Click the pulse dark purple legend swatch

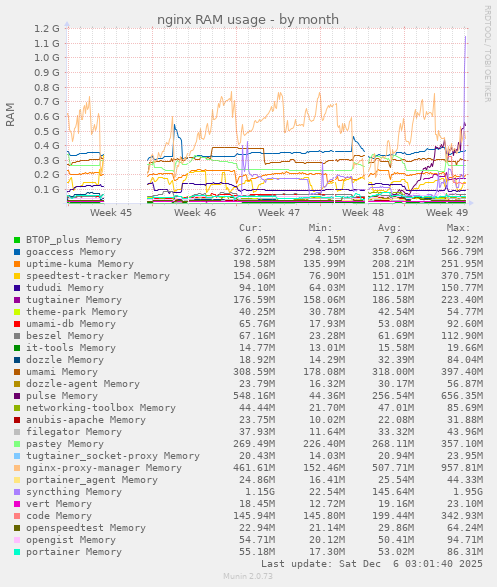[x=17, y=396]
